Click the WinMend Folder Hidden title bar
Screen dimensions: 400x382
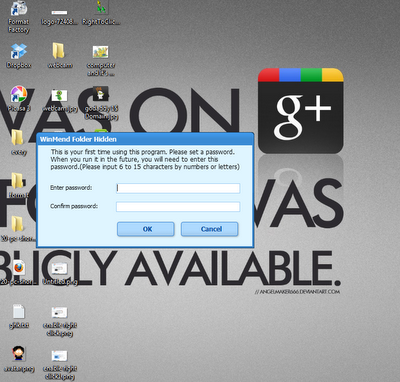coord(145,139)
